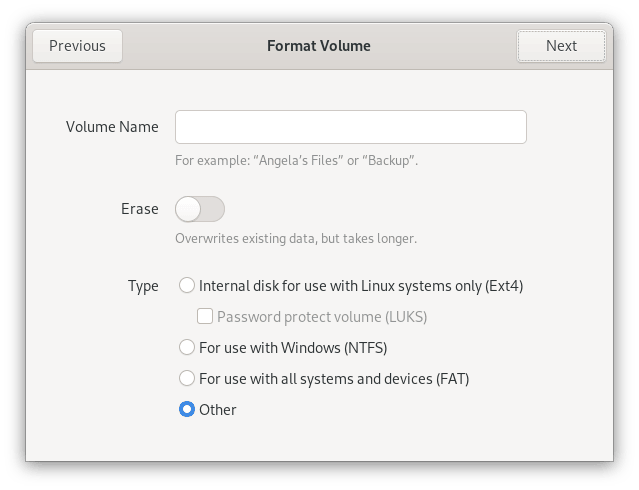Click the Erase label text
This screenshot has width=639, height=490.
coord(139,209)
